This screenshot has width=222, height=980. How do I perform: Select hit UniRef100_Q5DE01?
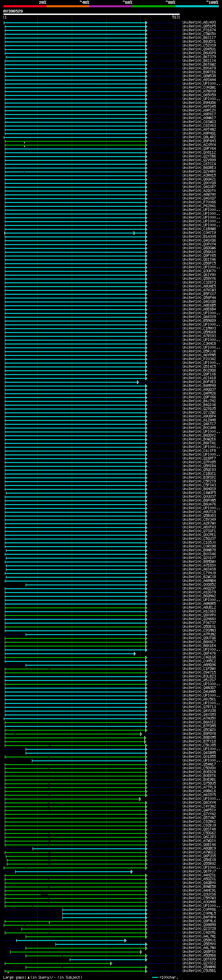[x=199, y=626]
